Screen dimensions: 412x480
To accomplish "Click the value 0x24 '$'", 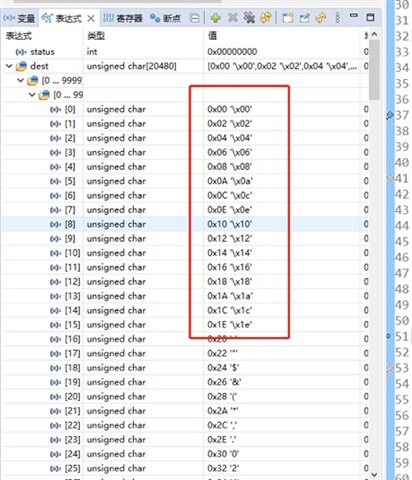I will (x=223, y=368).
